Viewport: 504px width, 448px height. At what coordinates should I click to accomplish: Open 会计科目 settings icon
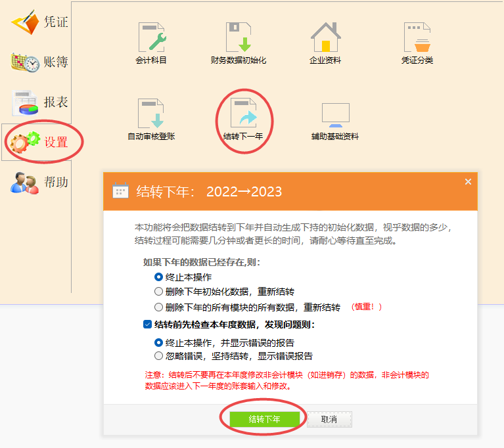151,43
